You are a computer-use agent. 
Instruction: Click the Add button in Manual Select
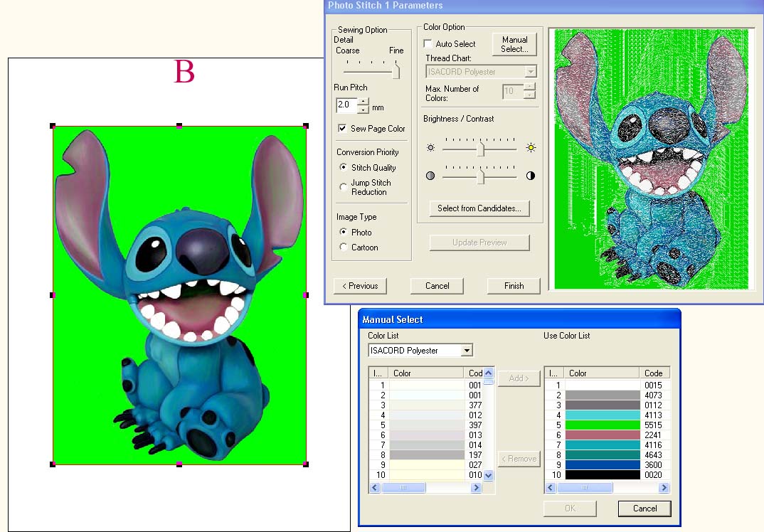[x=519, y=378]
